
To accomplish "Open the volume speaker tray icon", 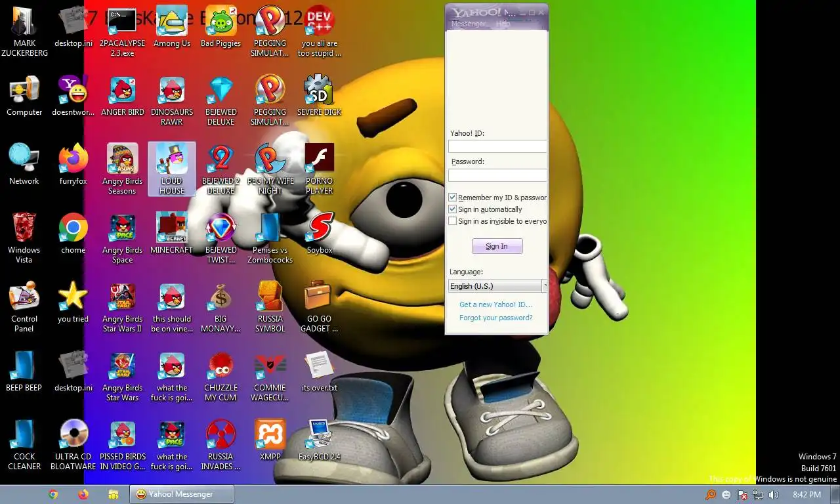I will pyautogui.click(x=774, y=495).
